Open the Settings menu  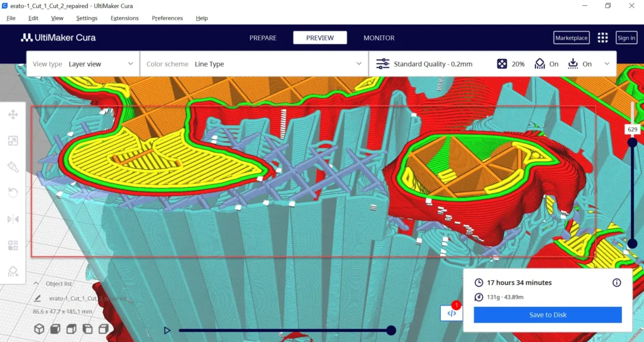click(x=87, y=18)
